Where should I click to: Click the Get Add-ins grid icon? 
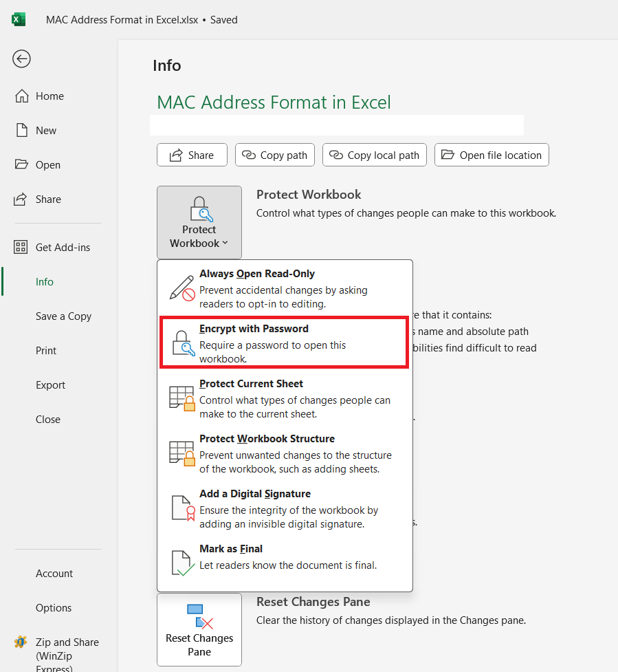click(x=21, y=248)
